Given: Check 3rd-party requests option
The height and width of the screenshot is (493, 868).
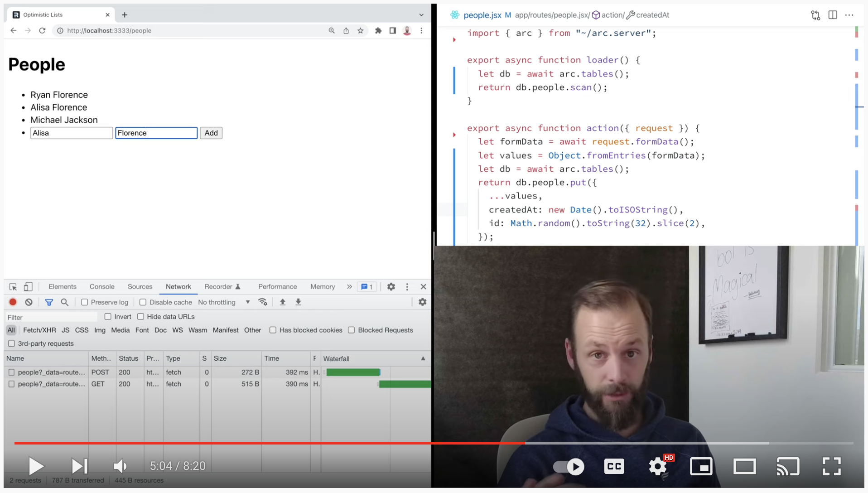Looking at the screenshot, I should coord(12,343).
